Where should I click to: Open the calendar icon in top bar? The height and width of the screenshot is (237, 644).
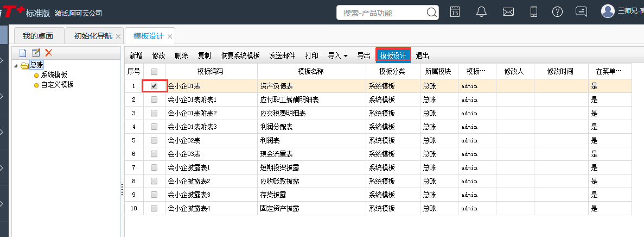point(455,11)
